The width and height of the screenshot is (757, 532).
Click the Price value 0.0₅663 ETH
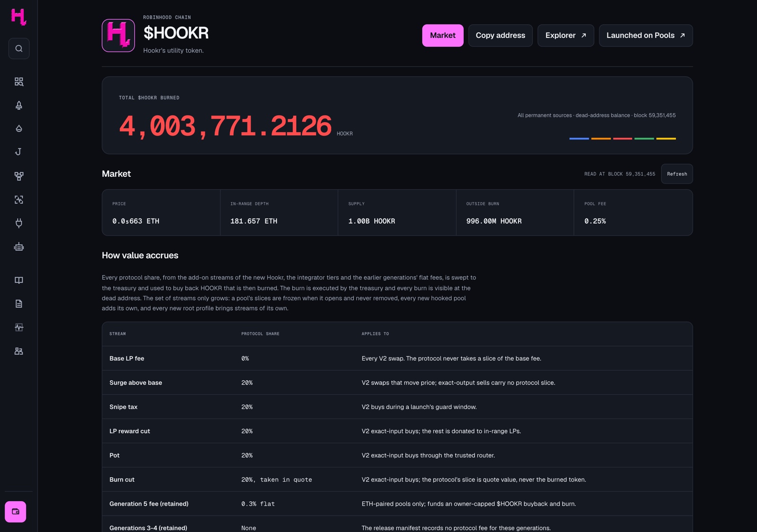136,221
